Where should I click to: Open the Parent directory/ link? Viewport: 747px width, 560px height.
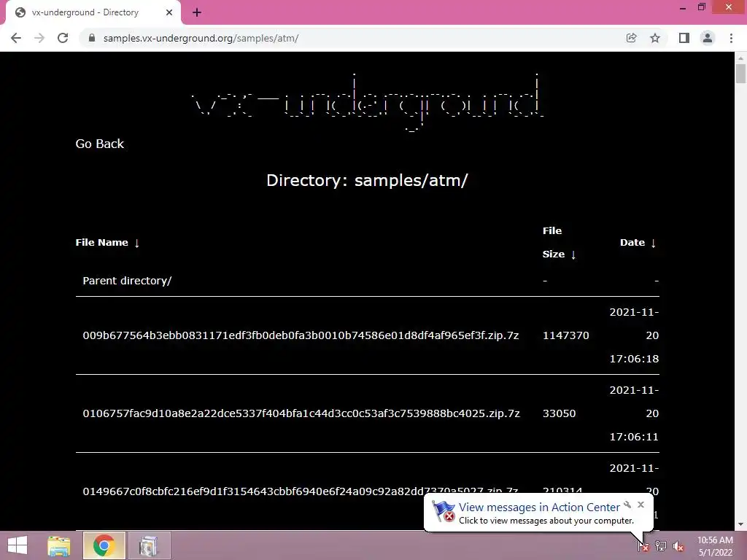[x=127, y=281]
